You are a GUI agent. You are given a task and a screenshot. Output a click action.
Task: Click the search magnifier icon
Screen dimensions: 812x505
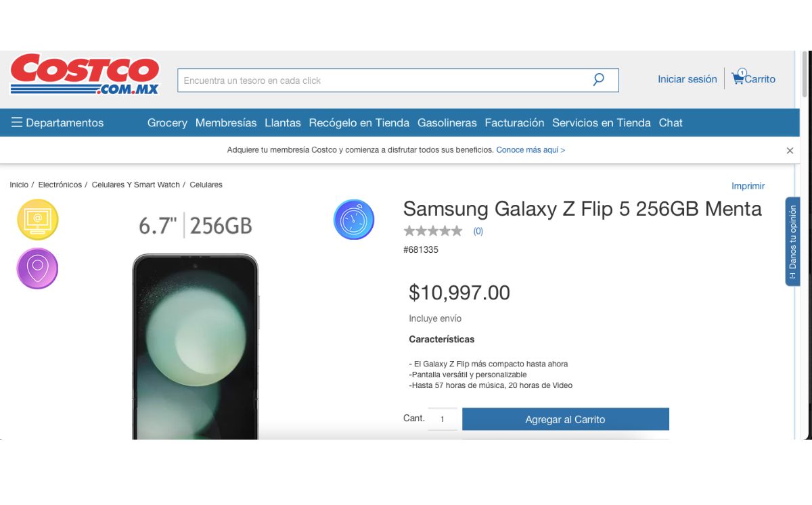click(x=598, y=80)
